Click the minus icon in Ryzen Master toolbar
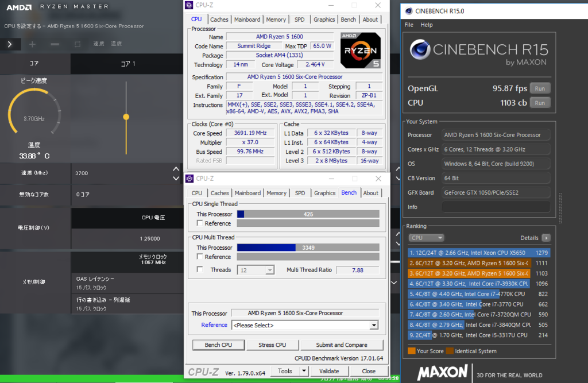This screenshot has width=588, height=383. (x=55, y=44)
